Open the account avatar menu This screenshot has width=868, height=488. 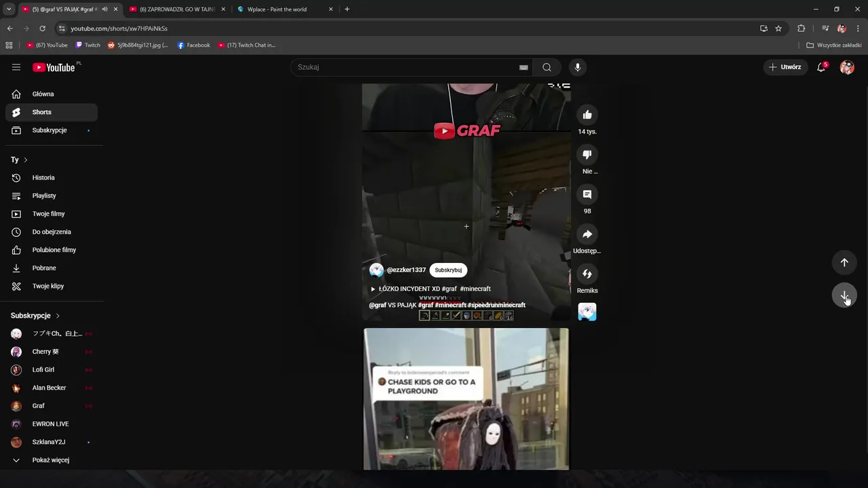[847, 67]
